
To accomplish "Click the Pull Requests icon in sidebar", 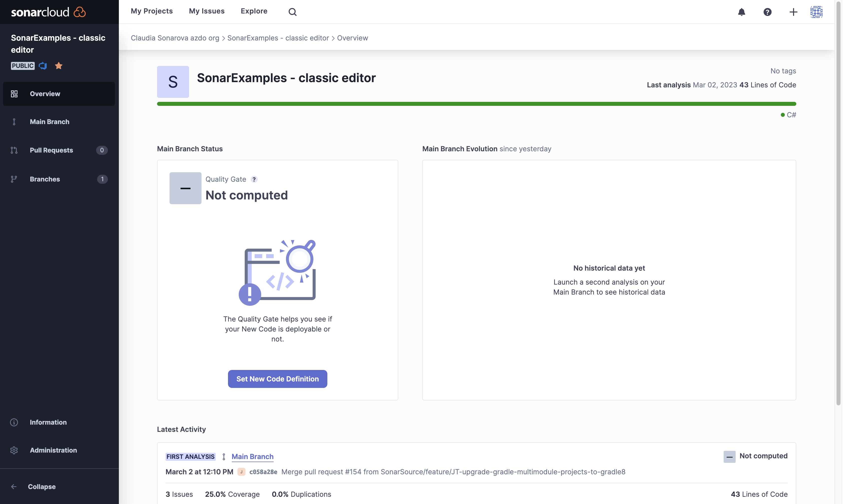I will tap(14, 150).
